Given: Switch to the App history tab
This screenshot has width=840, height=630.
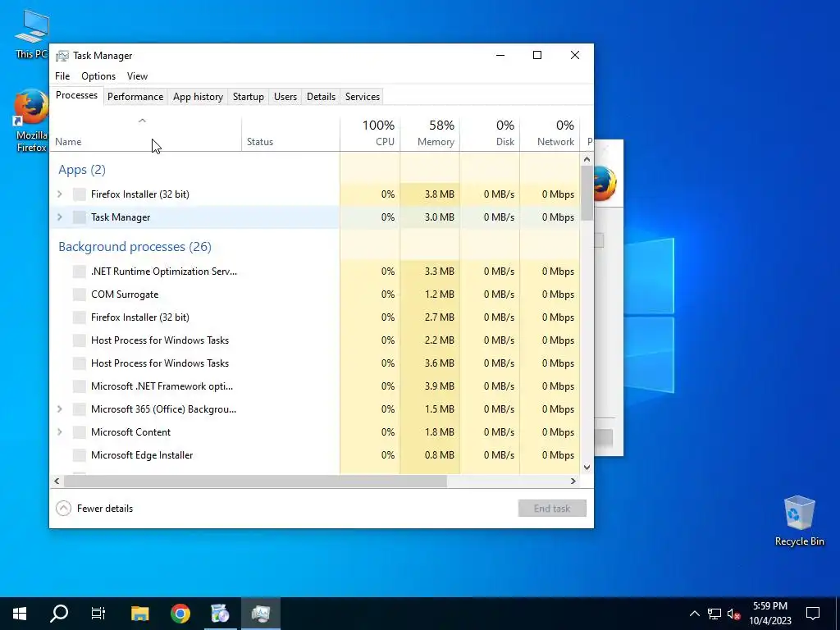Looking at the screenshot, I should tap(198, 97).
